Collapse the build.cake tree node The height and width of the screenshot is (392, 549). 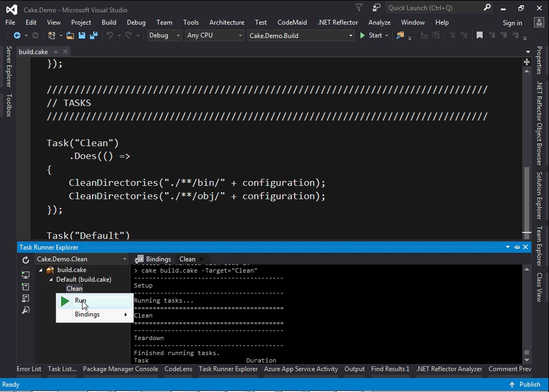coord(41,270)
